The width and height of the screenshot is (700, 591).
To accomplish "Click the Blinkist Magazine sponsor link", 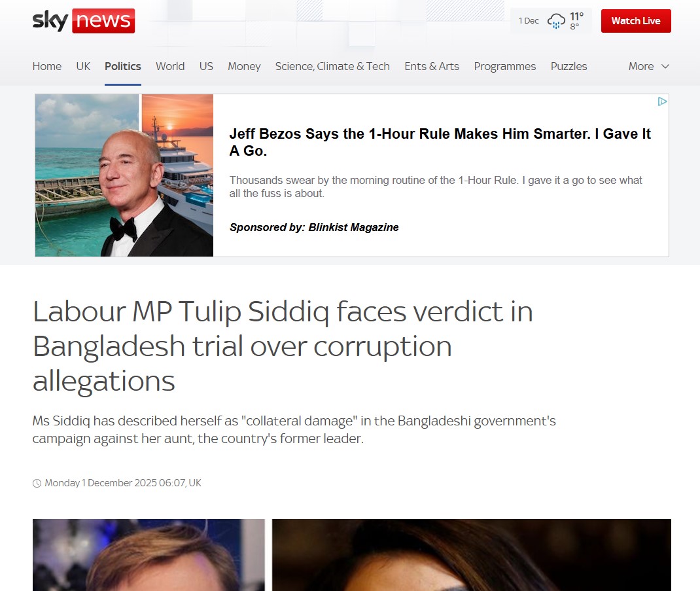I will click(x=353, y=227).
